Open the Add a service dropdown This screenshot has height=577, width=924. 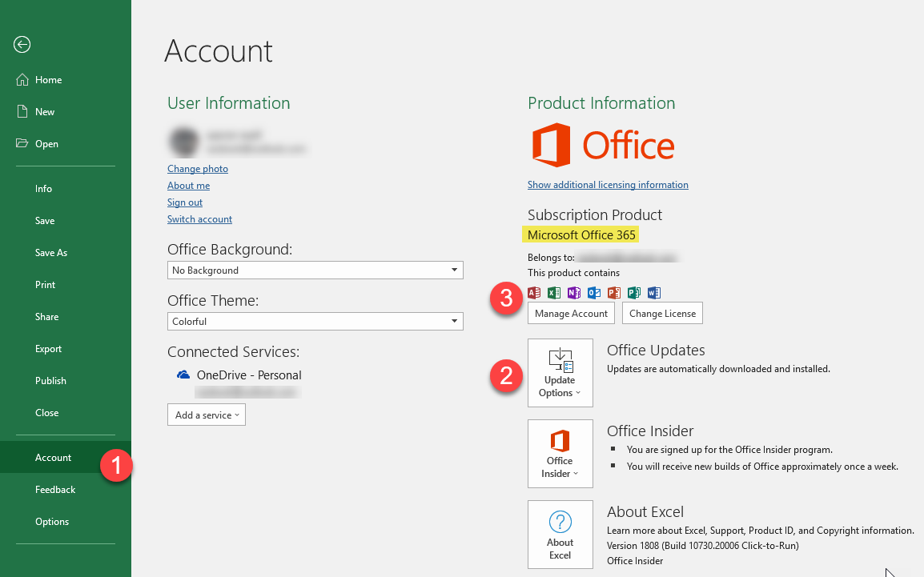[207, 415]
